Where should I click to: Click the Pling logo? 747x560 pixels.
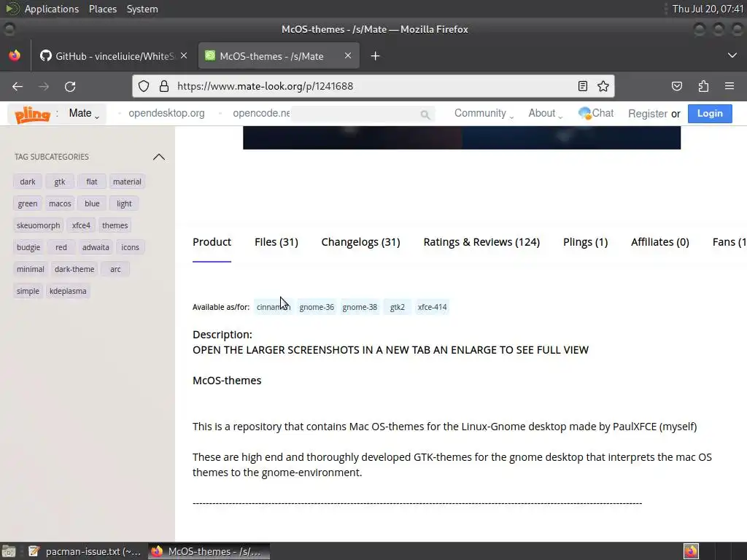pos(32,114)
